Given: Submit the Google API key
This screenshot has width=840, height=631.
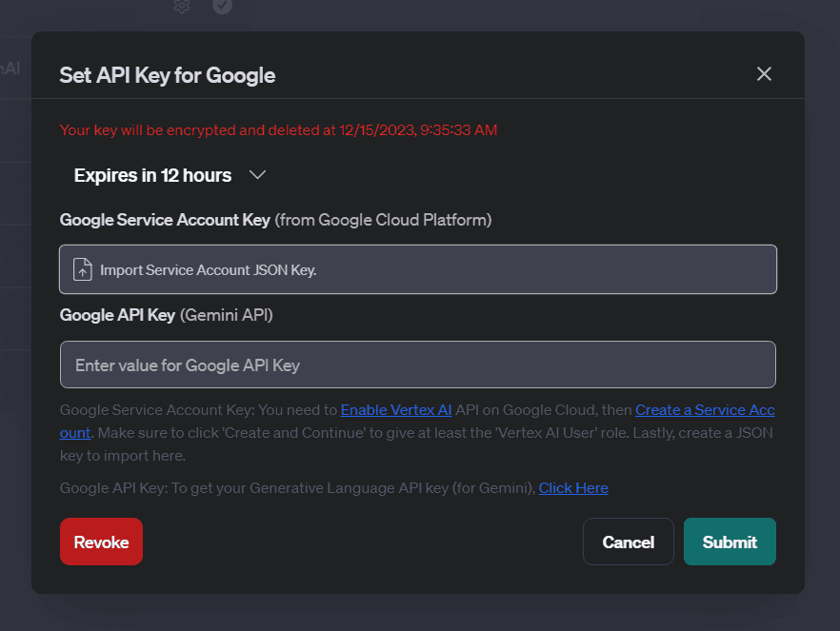Looking at the screenshot, I should click(730, 542).
